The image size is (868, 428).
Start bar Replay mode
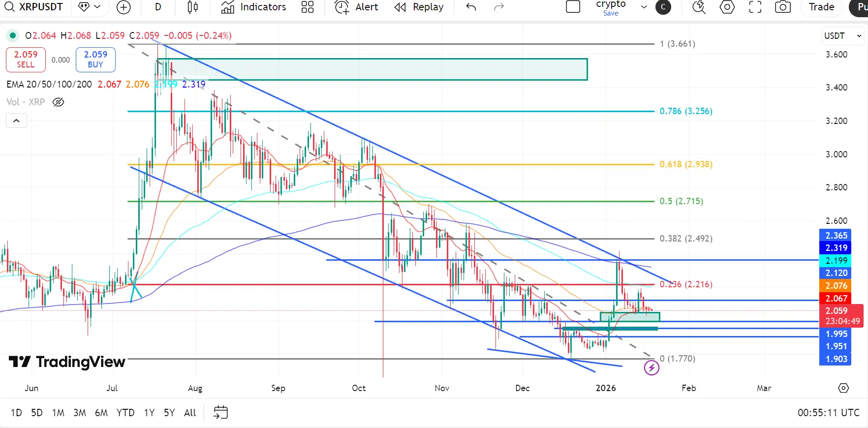point(419,7)
